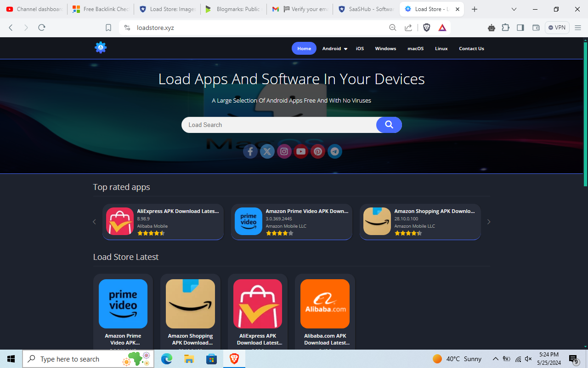Open the macOS nav item
The width and height of the screenshot is (588, 368).
416,48
